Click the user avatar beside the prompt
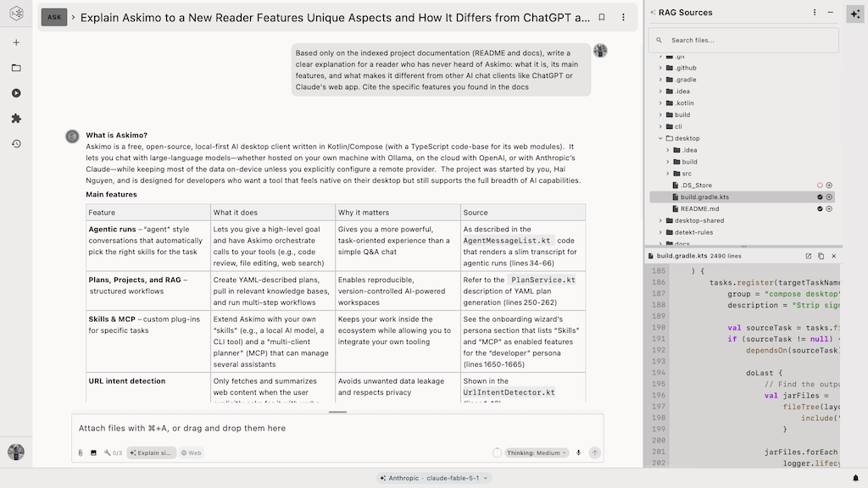This screenshot has height=488, width=868. tap(600, 51)
